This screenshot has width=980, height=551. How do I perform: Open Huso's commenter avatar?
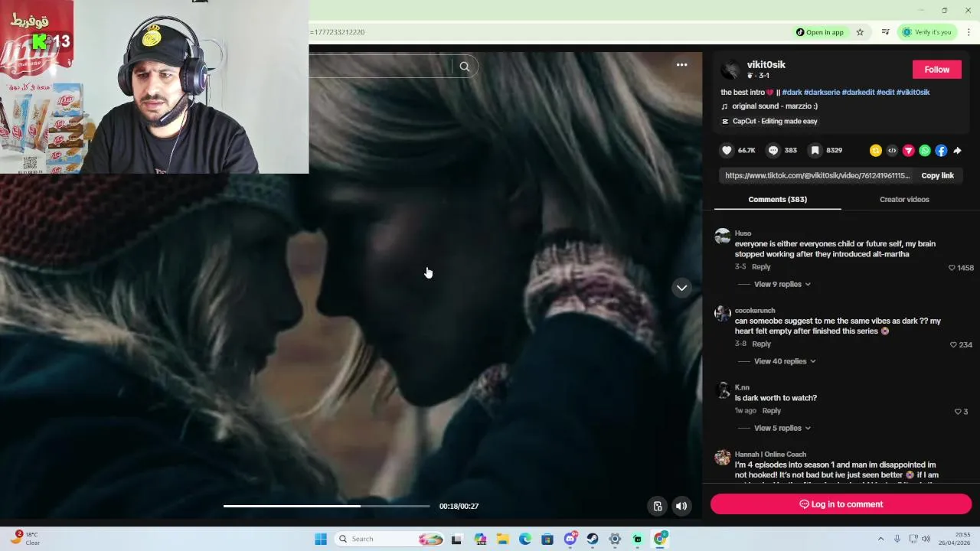(722, 236)
